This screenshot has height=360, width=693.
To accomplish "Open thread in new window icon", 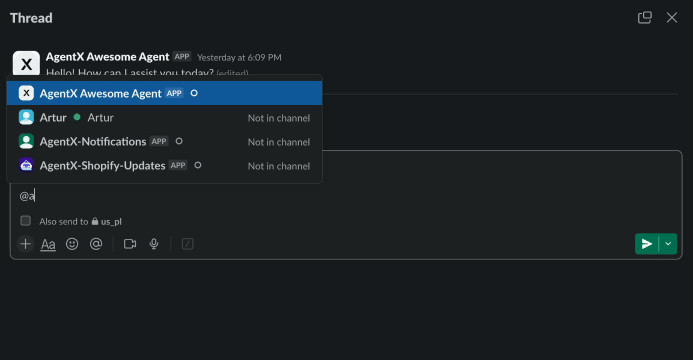I will click(x=644, y=18).
